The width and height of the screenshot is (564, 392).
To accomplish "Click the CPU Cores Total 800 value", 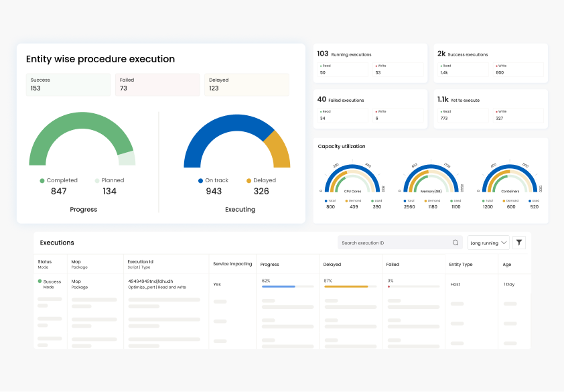I will click(x=330, y=207).
